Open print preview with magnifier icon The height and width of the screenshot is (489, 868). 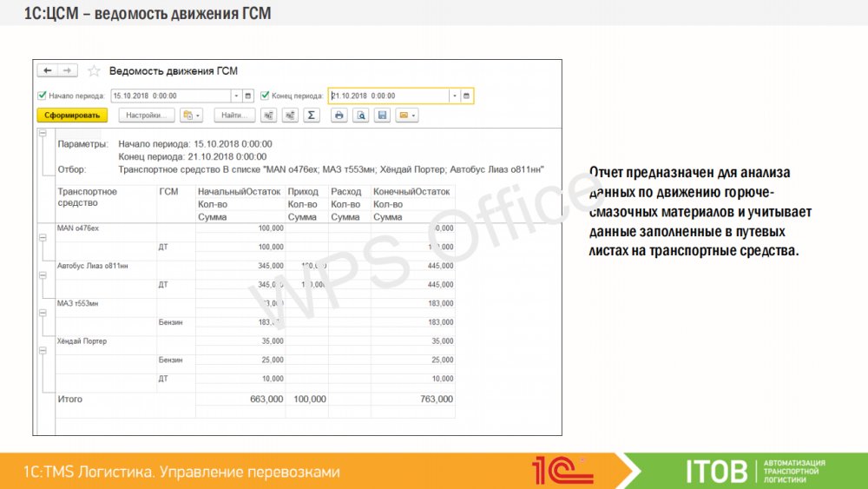tap(359, 115)
